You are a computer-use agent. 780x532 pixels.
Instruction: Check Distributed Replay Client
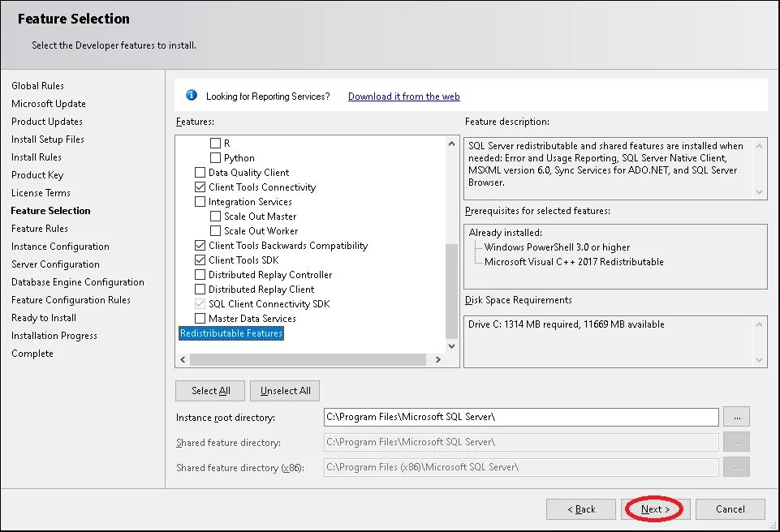pyautogui.click(x=200, y=289)
